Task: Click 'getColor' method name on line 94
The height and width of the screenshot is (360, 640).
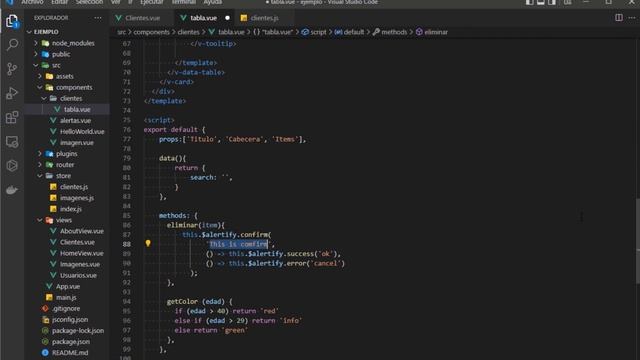Action: coord(182,302)
